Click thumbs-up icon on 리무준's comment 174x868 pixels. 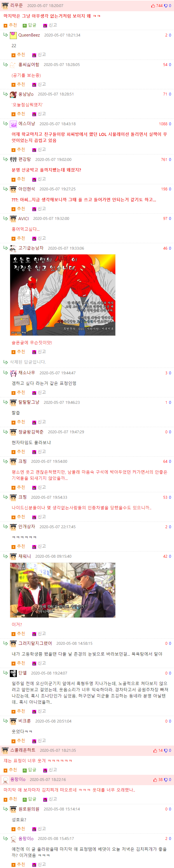click(x=153, y=6)
